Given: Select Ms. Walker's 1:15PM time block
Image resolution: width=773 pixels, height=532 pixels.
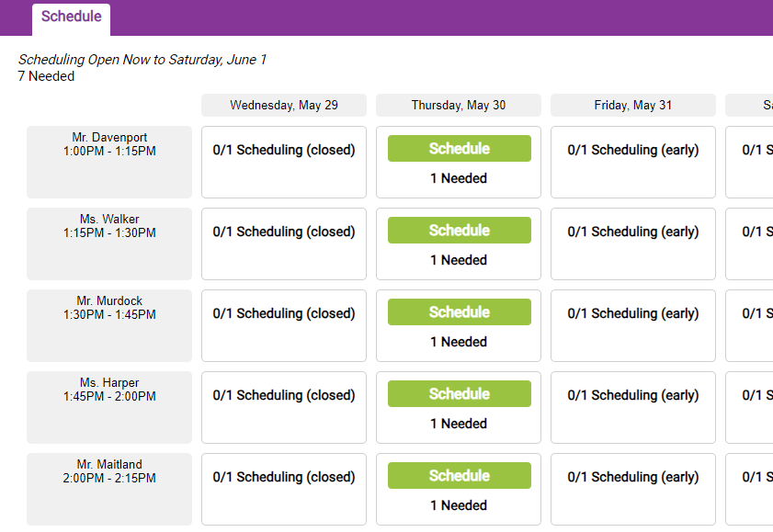Looking at the screenshot, I should (x=108, y=243).
